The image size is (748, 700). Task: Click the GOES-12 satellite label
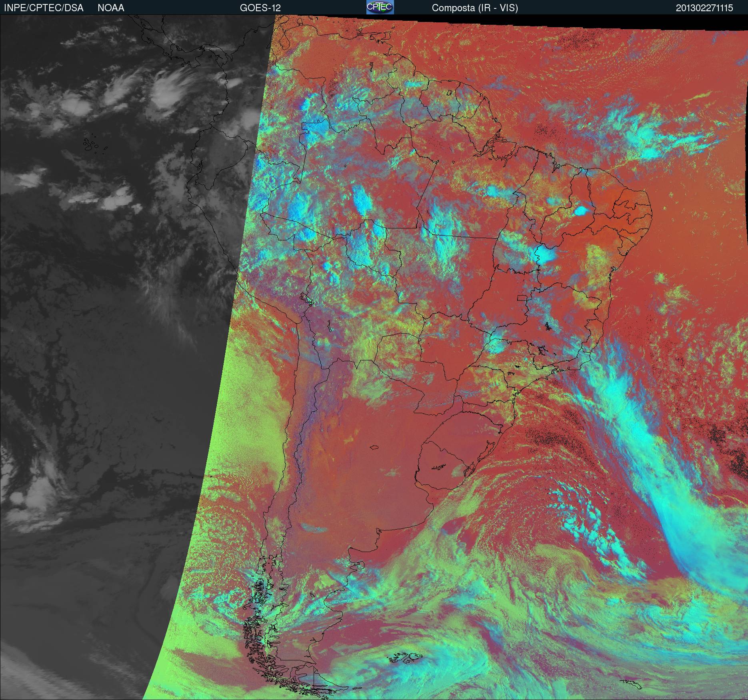[x=260, y=8]
